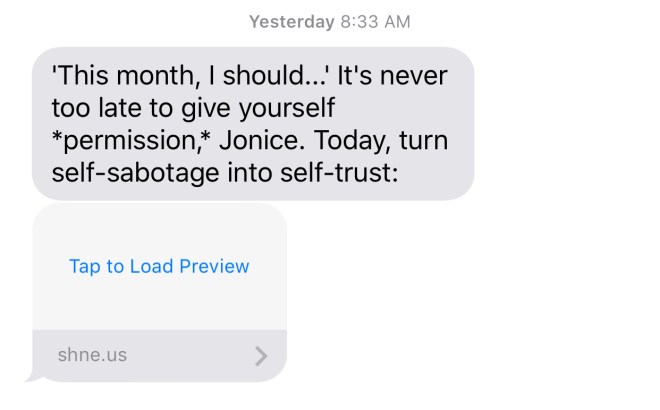Click the words 'self-sabotage' in the message
660x410 pixels.
coord(136,173)
